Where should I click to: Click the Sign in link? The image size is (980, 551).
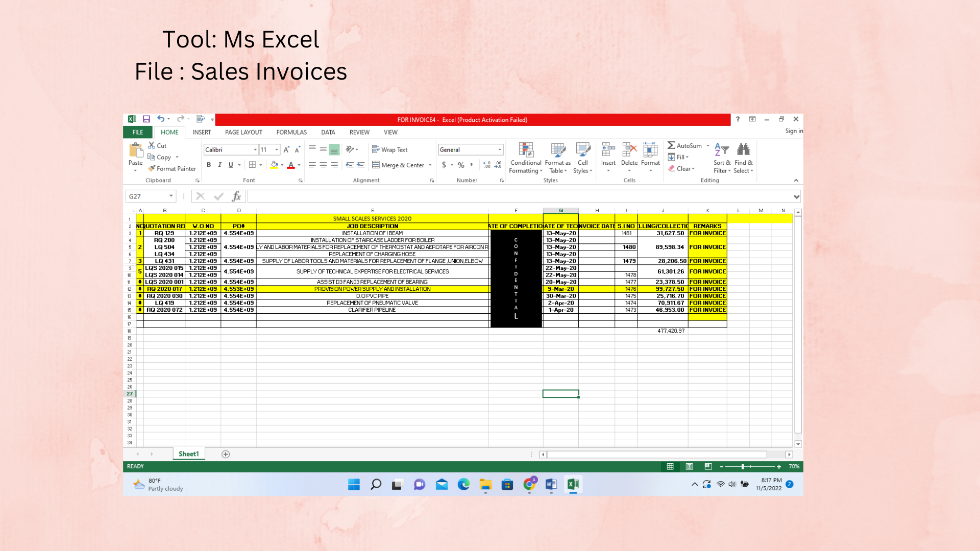pos(793,131)
